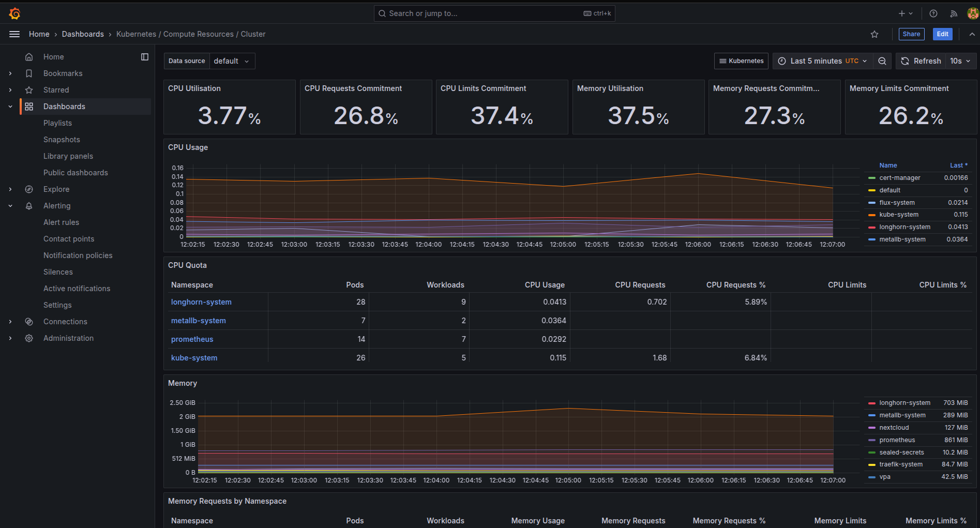This screenshot has height=528, width=980.
Task: Expand the Connections section chevron
Action: point(10,322)
